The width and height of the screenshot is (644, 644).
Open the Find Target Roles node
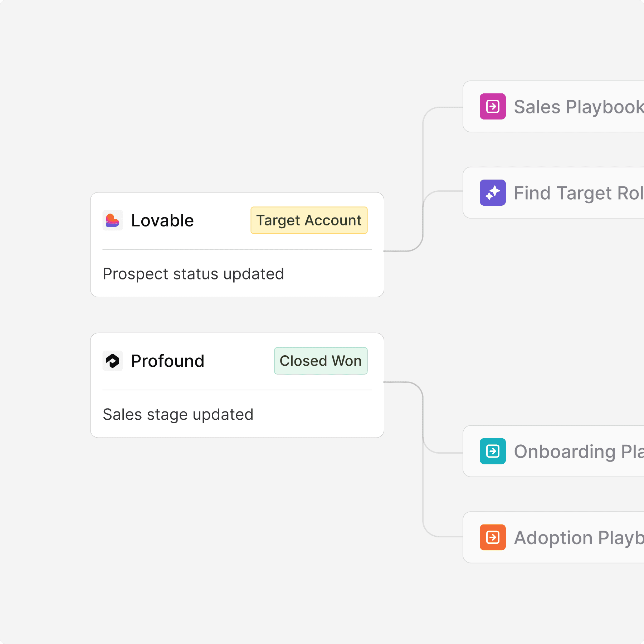click(x=553, y=193)
